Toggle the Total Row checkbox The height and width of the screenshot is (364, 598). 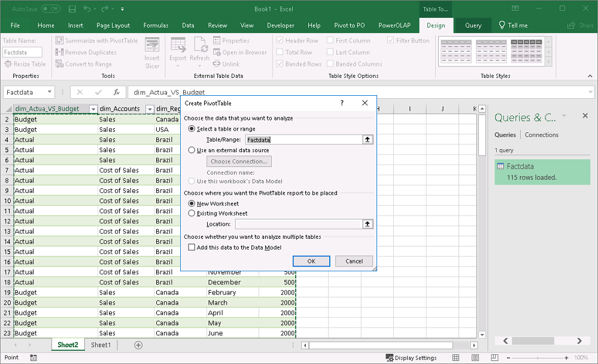pos(280,52)
